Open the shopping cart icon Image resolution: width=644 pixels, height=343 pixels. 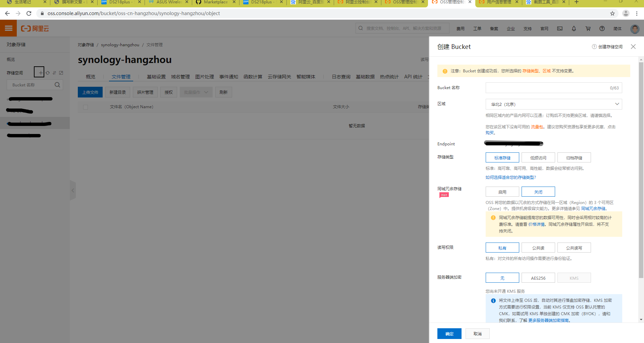[588, 28]
